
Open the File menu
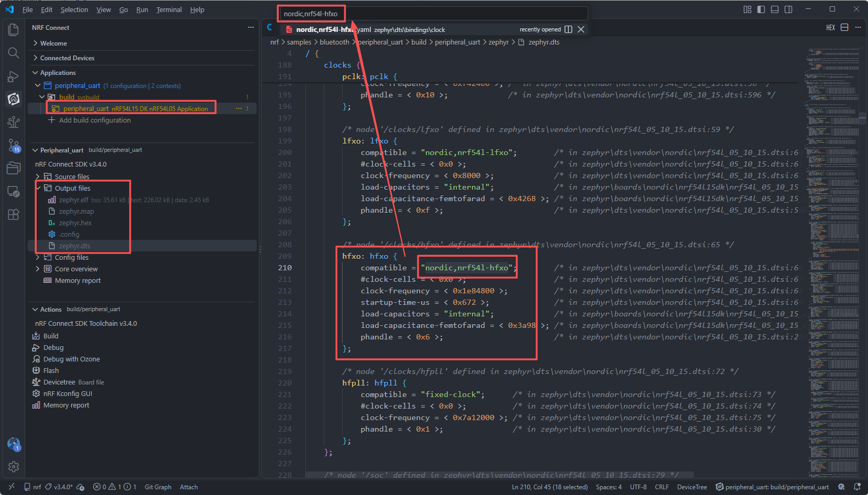click(x=28, y=9)
